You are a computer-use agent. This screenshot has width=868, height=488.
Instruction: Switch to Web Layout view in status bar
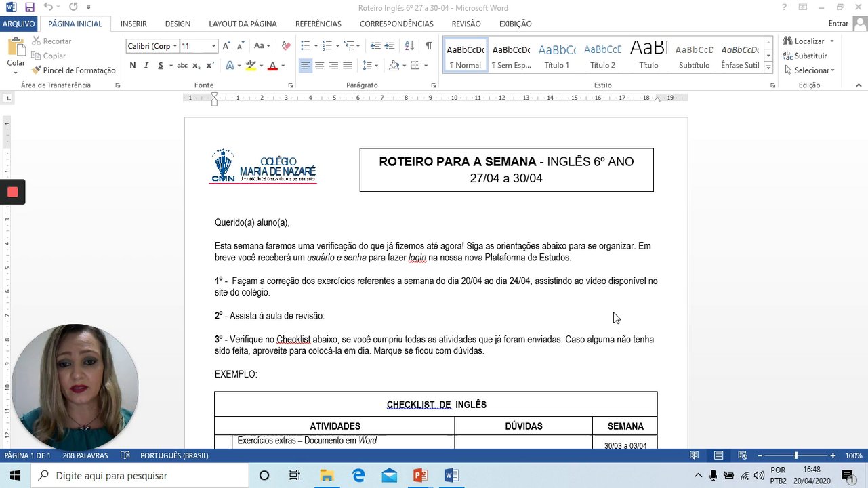coord(743,455)
